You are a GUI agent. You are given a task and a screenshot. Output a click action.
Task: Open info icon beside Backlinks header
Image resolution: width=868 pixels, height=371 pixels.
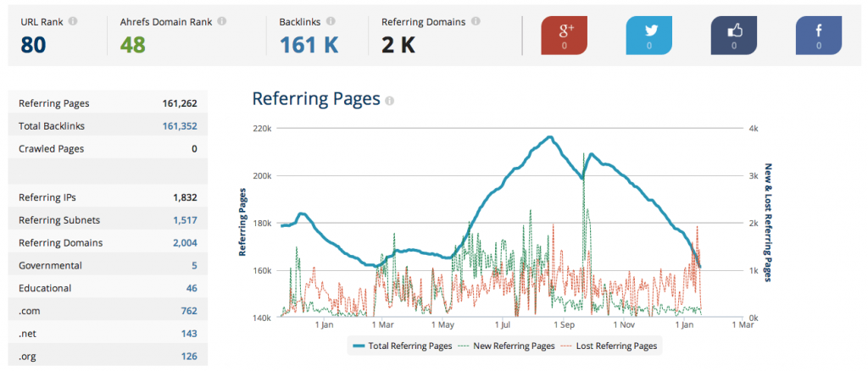coord(331,22)
